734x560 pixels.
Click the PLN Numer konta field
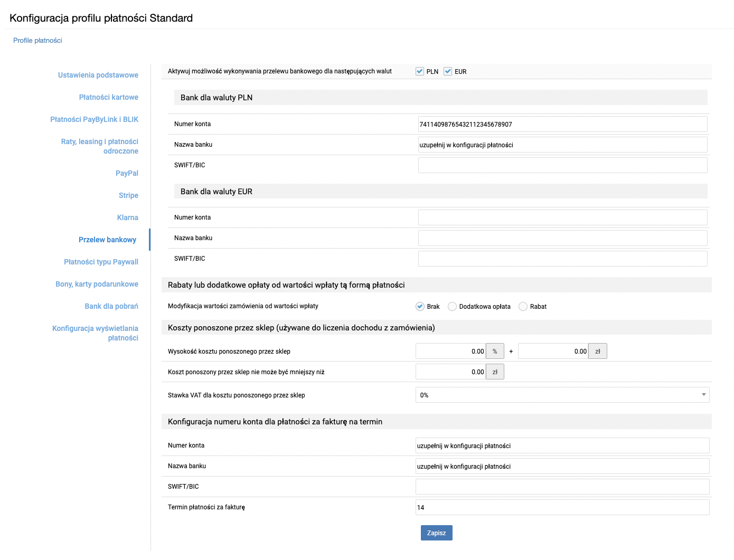(x=563, y=124)
